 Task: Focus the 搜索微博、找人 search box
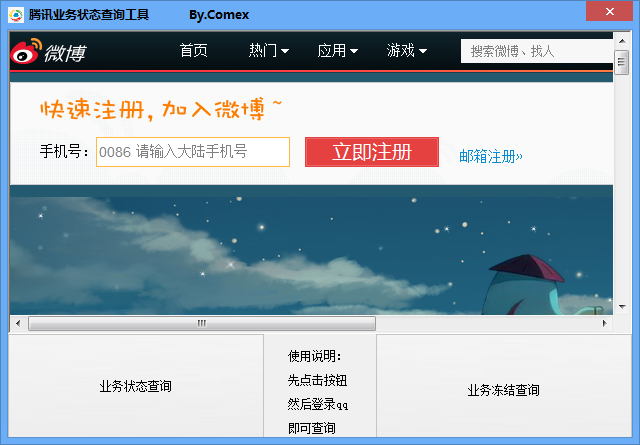[x=537, y=51]
